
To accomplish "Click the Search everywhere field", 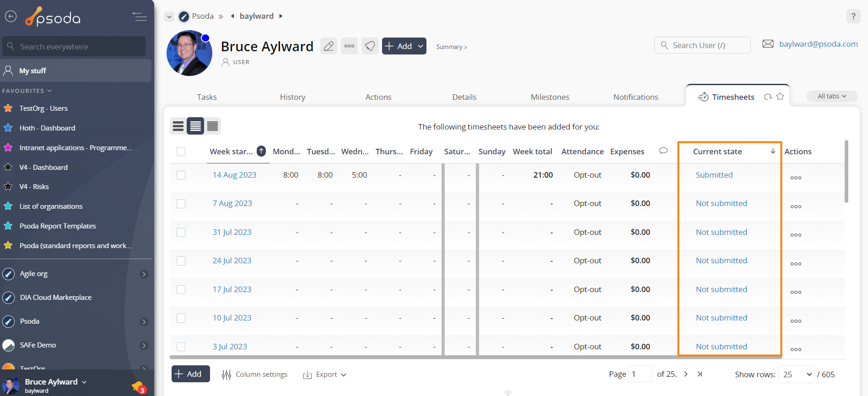I will click(x=74, y=46).
